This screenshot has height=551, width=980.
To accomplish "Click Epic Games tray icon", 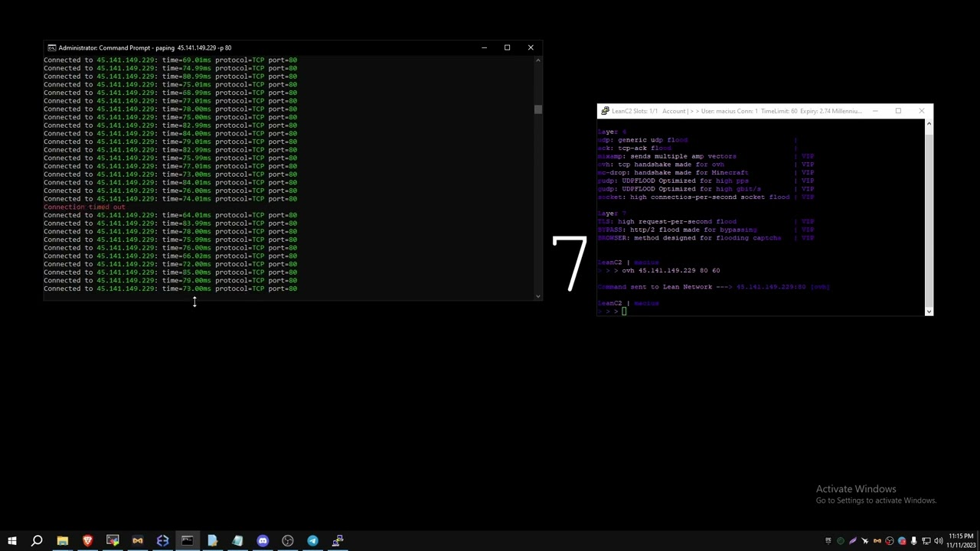I will click(x=828, y=541).
